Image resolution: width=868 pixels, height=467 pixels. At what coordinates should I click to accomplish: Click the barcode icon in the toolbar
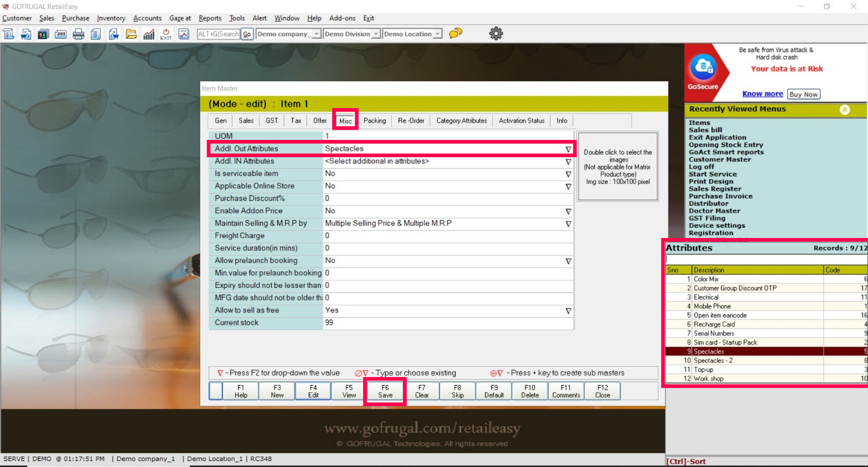coord(61,34)
